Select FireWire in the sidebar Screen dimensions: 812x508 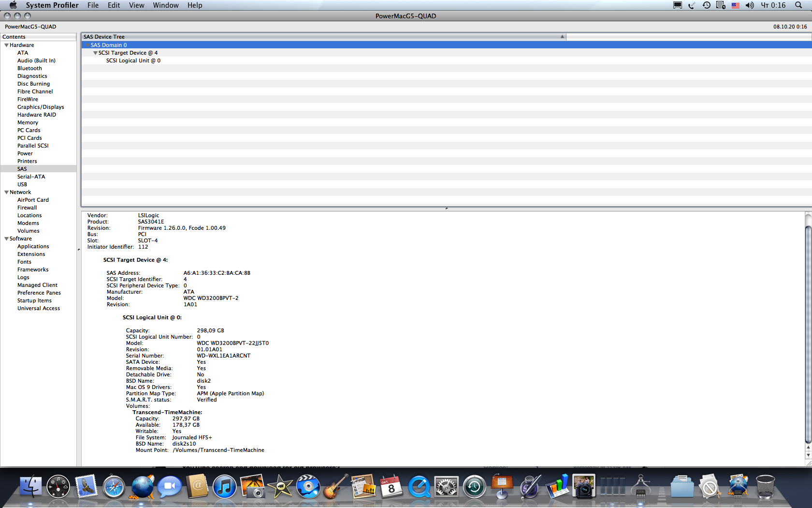click(28, 99)
